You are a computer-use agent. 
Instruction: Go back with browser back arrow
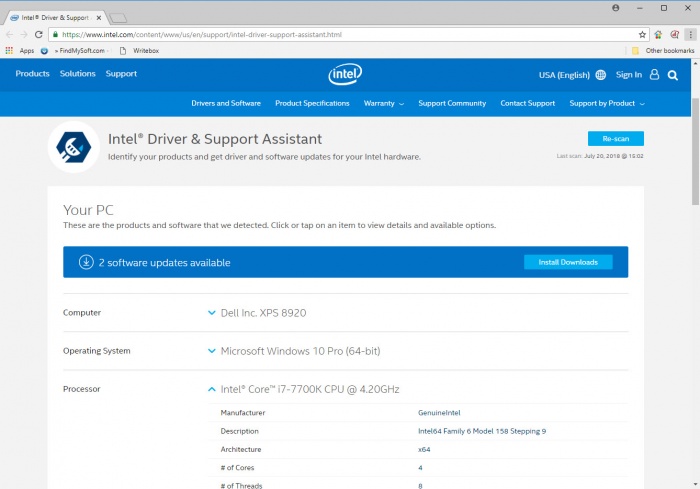(x=10, y=34)
